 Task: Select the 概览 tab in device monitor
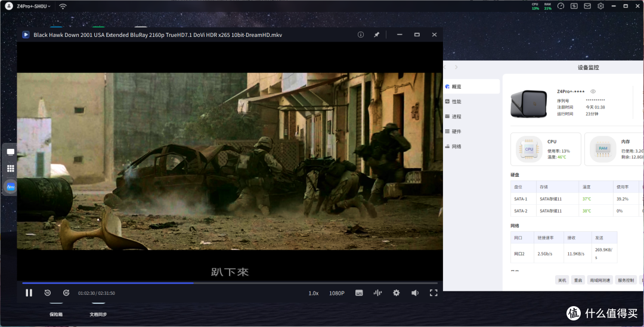click(472, 86)
